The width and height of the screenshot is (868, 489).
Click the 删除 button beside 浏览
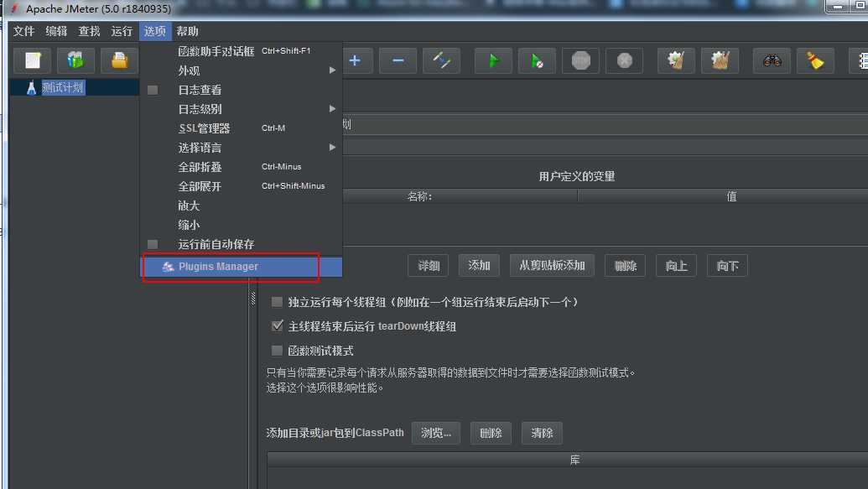[x=491, y=433]
